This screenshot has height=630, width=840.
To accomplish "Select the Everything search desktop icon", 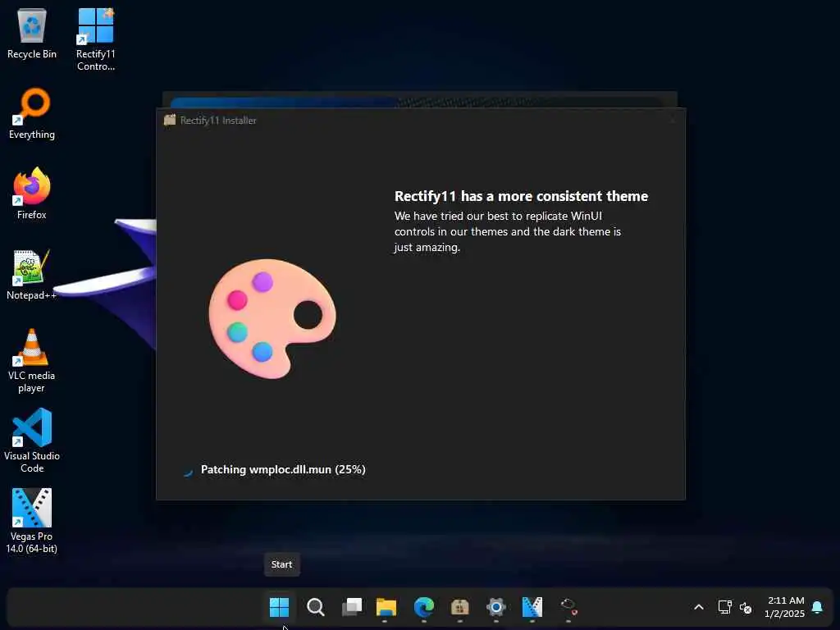I will coord(32,113).
